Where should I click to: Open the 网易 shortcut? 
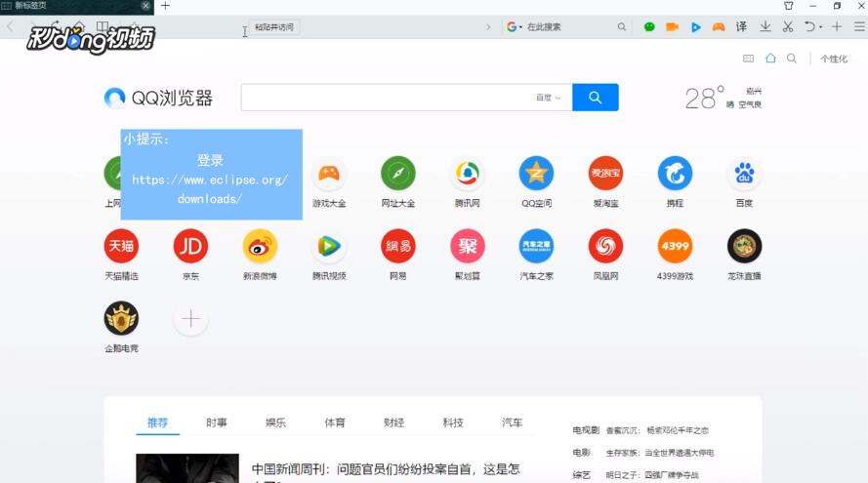click(398, 246)
